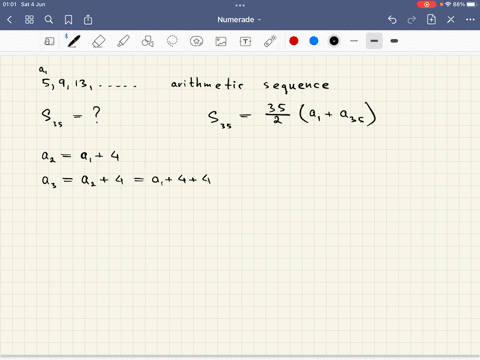Select the Highlighter tool

[x=123, y=41]
